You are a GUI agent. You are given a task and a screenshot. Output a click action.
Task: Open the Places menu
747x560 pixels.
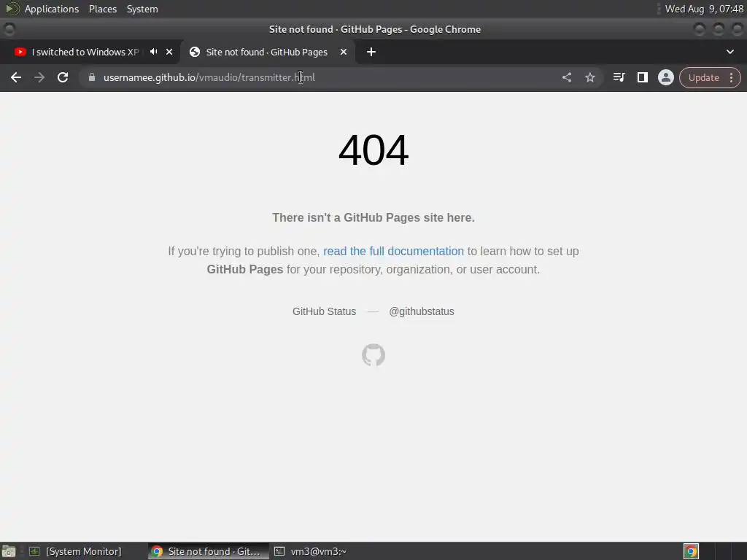pyautogui.click(x=103, y=9)
